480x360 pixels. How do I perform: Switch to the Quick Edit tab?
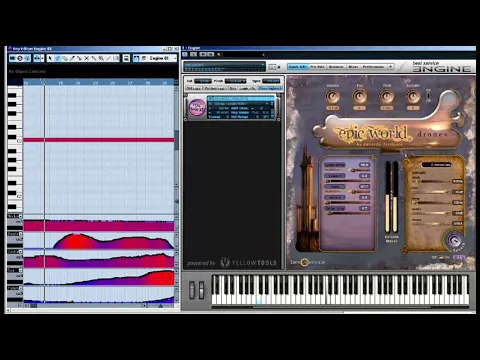[298, 67]
